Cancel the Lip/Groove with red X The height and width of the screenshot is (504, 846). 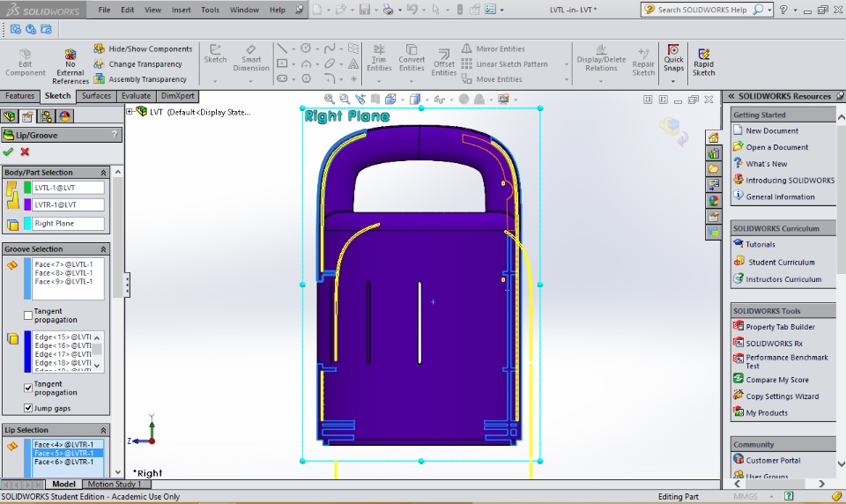[x=25, y=152]
